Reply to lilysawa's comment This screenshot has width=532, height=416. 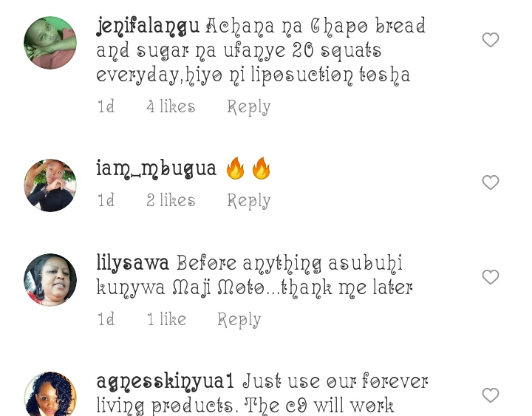(239, 320)
